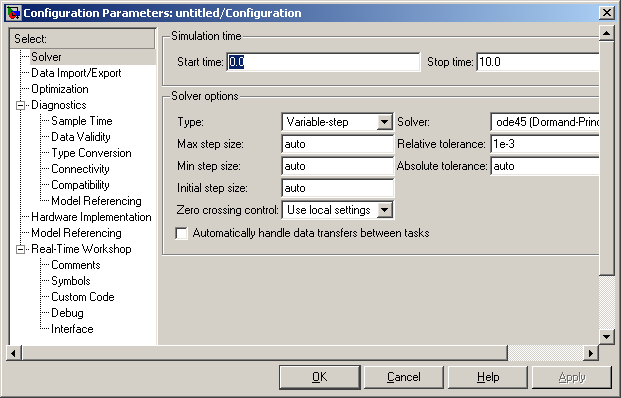Click the vertical scrollbar down arrow
Screen dimensions: 621x398
point(606,337)
